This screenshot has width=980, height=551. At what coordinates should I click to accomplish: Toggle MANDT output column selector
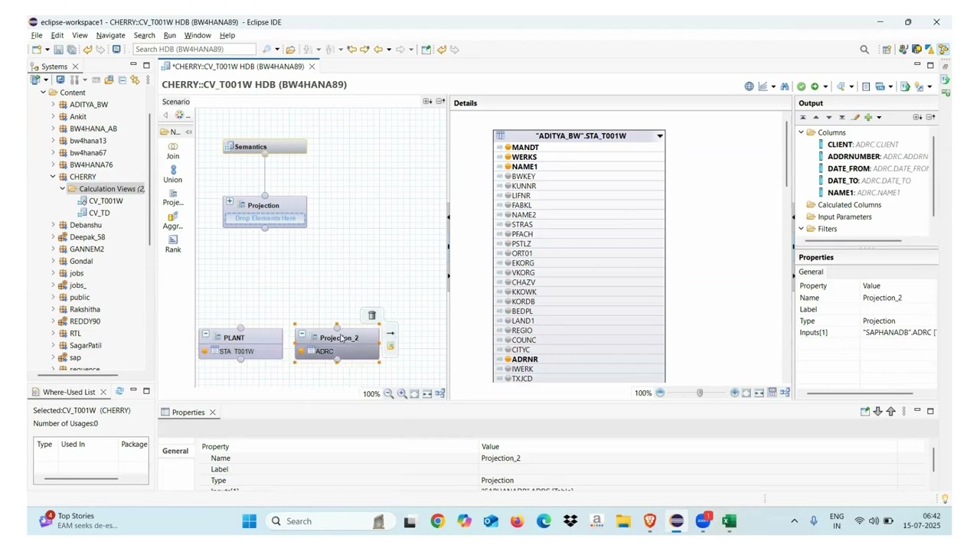pos(508,147)
